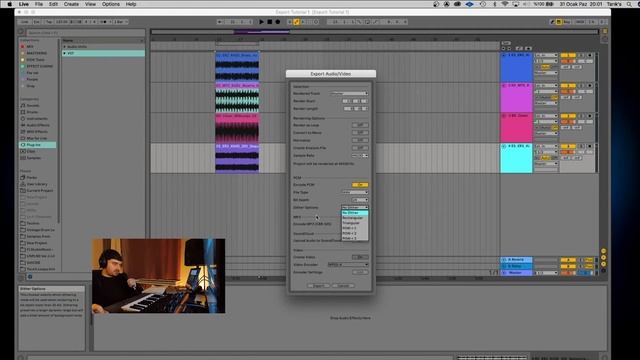Viewport: 640px width, 360px height.
Task: Click Export button in dialog
Action: coord(318,286)
